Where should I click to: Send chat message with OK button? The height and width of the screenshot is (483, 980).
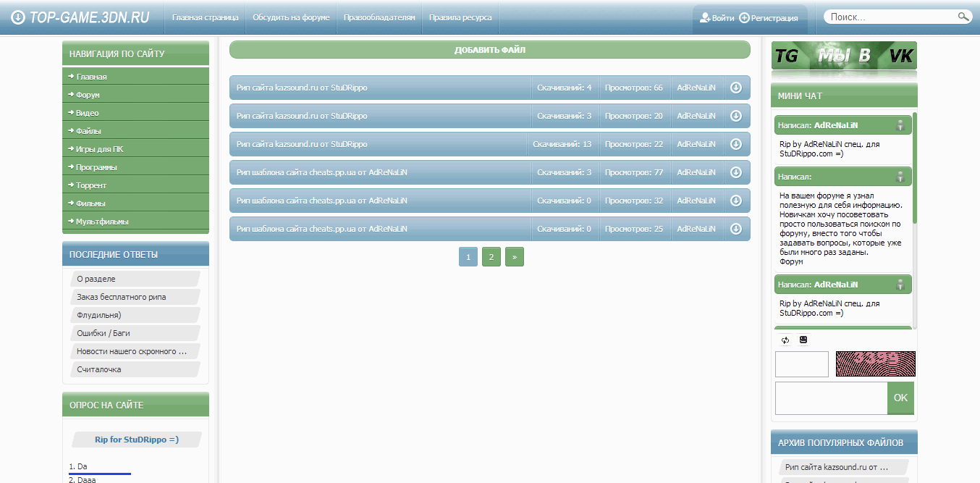pyautogui.click(x=900, y=398)
